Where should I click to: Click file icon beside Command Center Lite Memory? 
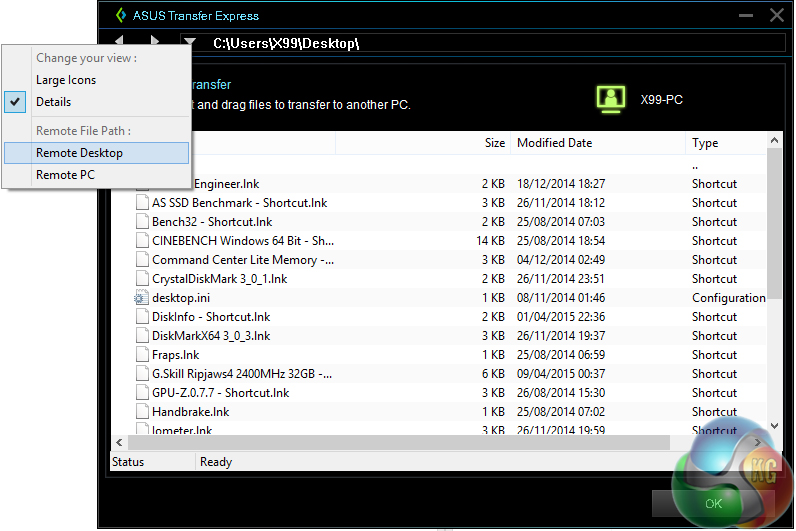(142, 260)
